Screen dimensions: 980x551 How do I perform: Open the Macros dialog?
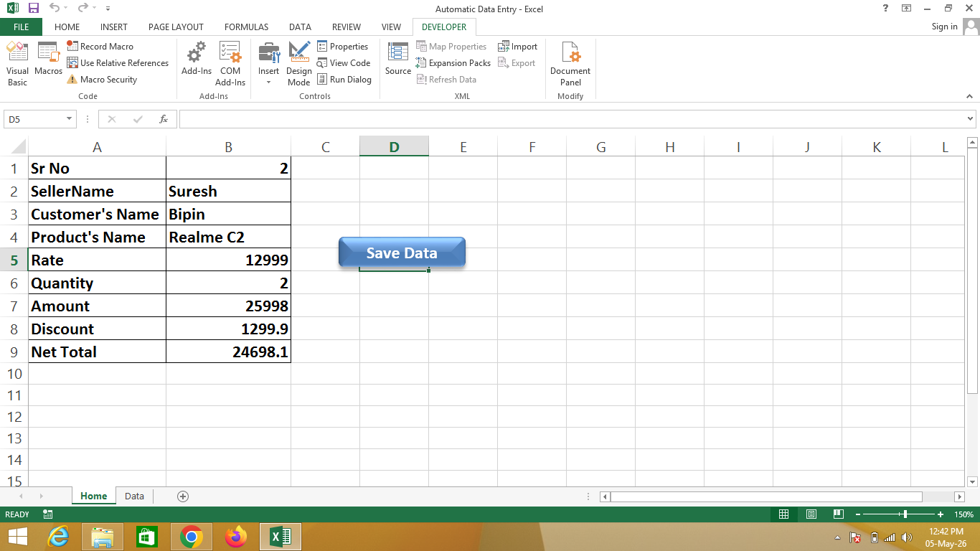tap(48, 59)
